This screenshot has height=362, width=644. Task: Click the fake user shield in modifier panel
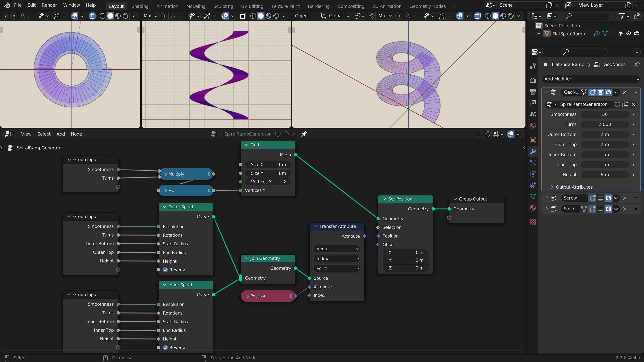pyautogui.click(x=617, y=104)
